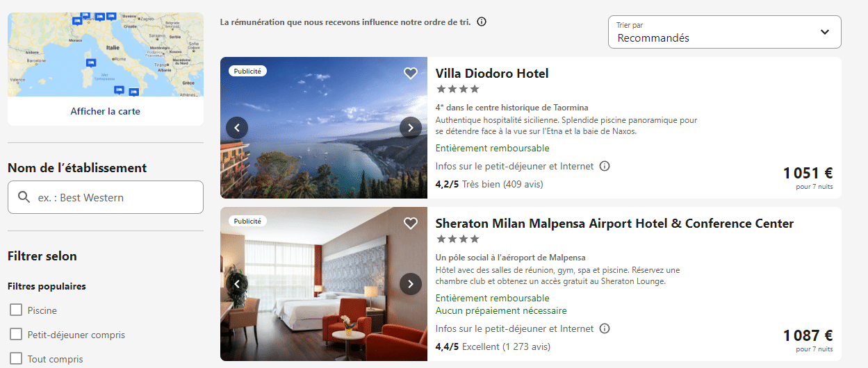Image resolution: width=868 pixels, height=368 pixels.
Task: Focus the Nom de l'établissement search field
Action: coord(106,197)
